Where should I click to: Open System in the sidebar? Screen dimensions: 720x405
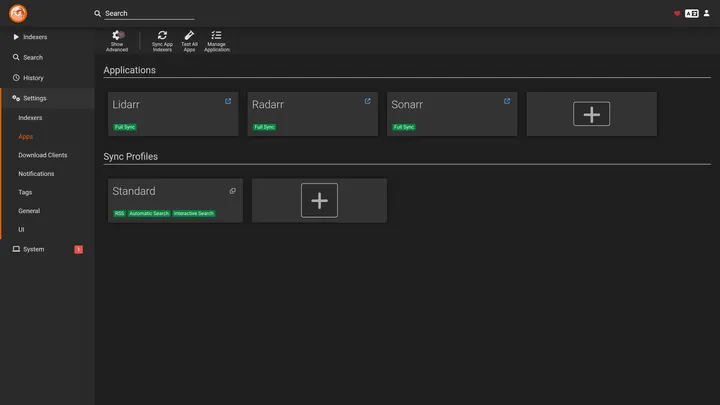click(x=47, y=249)
